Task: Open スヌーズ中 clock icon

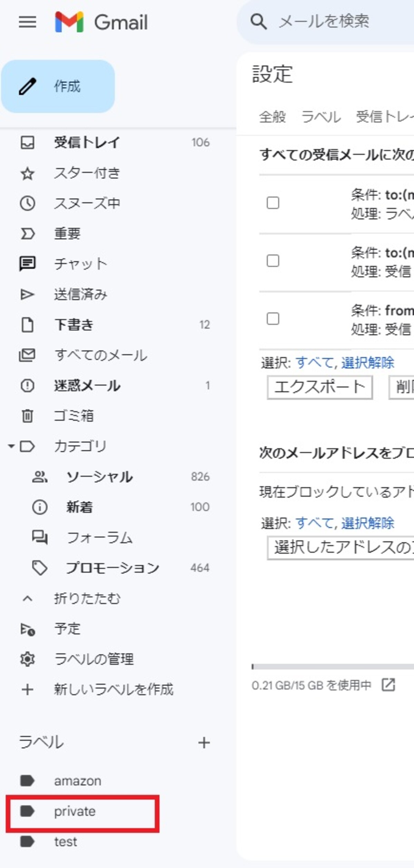Action: pyautogui.click(x=28, y=204)
